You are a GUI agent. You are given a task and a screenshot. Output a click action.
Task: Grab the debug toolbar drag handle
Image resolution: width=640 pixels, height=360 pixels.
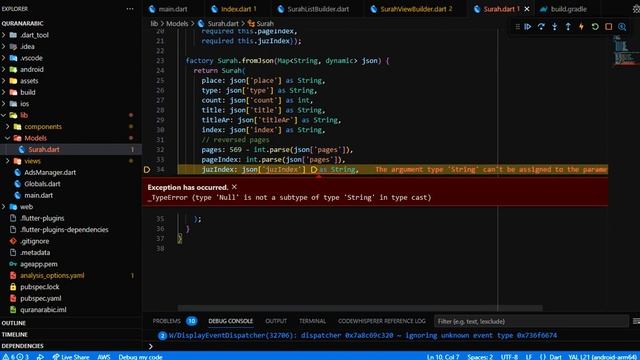pos(517,27)
